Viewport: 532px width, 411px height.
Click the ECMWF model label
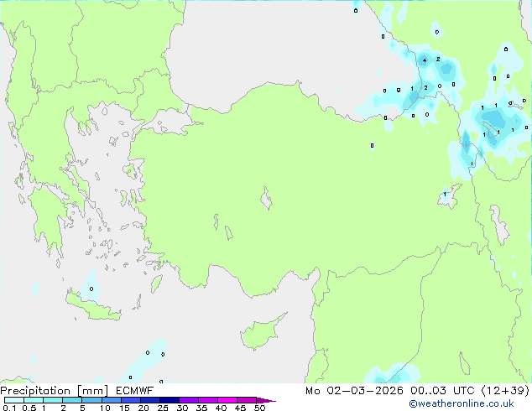(x=135, y=391)
